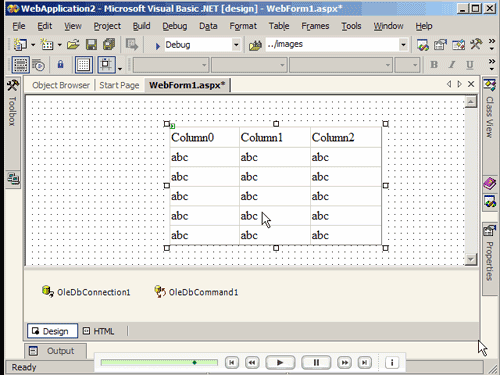Click the design surface scroll up arrow
This screenshot has width=500, height=375.
coord(470,102)
